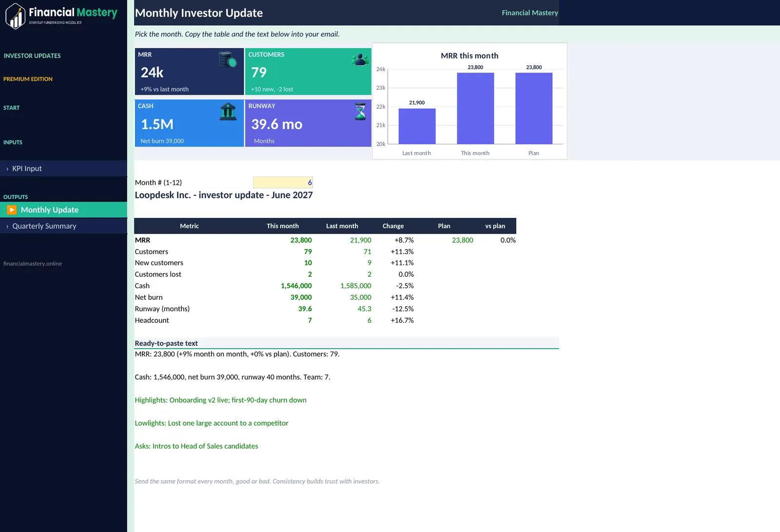Select the Month # input cell showing 6
The height and width of the screenshot is (532, 780).
[283, 182]
